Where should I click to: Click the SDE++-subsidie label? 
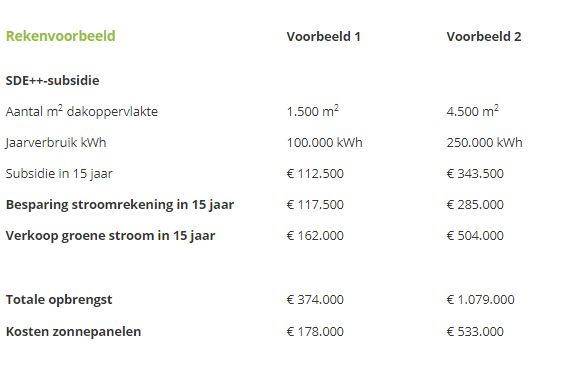point(53,80)
